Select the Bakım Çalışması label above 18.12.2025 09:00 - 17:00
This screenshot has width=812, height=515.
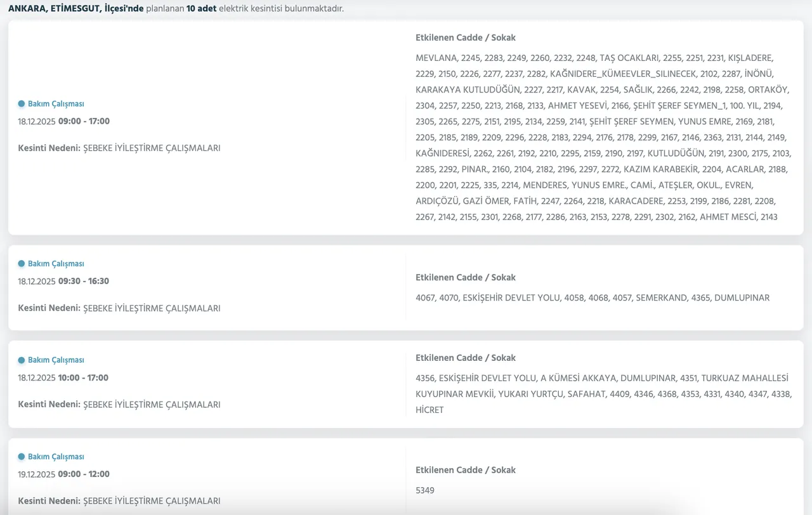coord(56,104)
